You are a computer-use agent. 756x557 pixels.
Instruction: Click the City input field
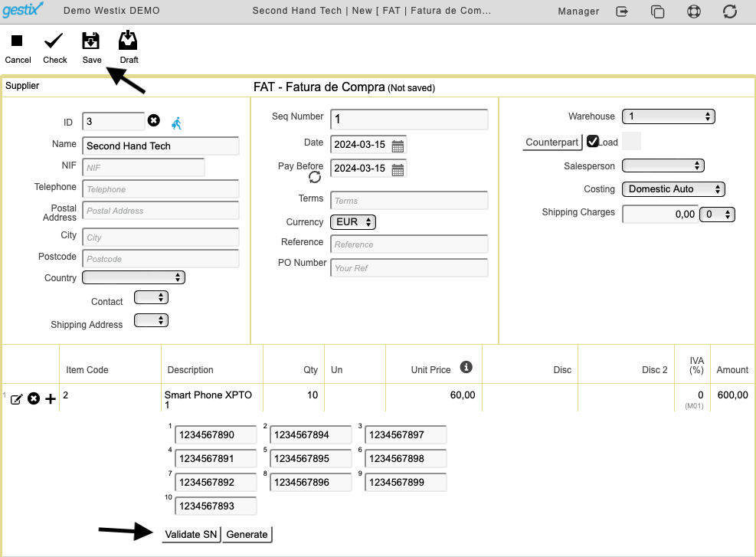[x=161, y=238]
